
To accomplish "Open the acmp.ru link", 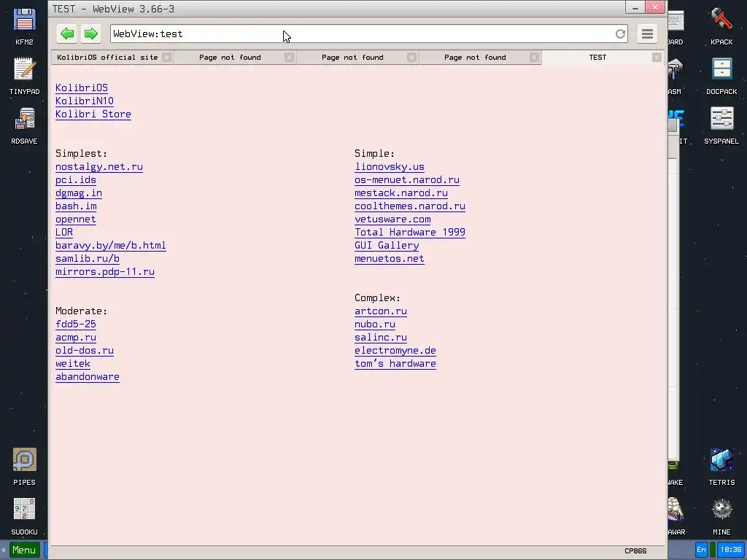I will (76, 338).
